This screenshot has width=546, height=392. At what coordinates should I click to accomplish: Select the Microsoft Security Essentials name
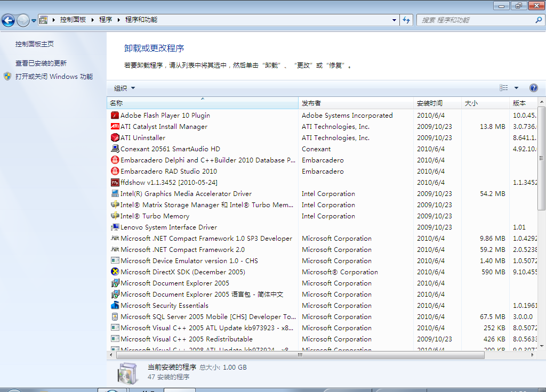[164, 305]
